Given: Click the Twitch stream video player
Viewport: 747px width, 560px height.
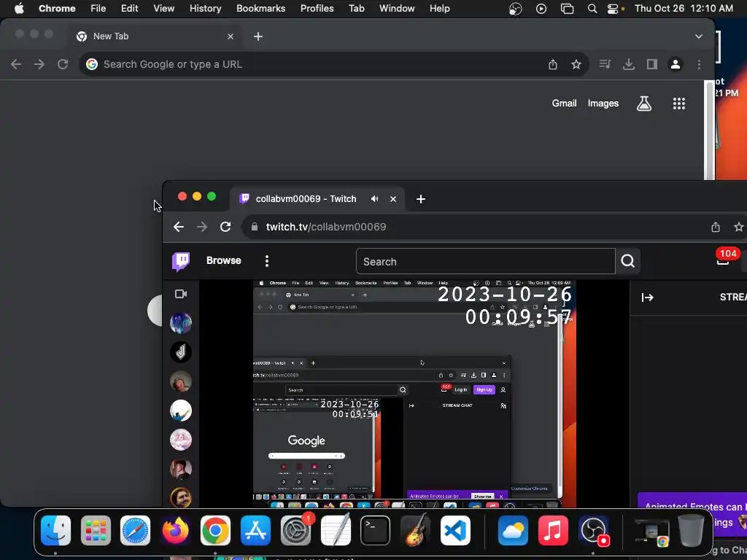Looking at the screenshot, I should (414, 394).
